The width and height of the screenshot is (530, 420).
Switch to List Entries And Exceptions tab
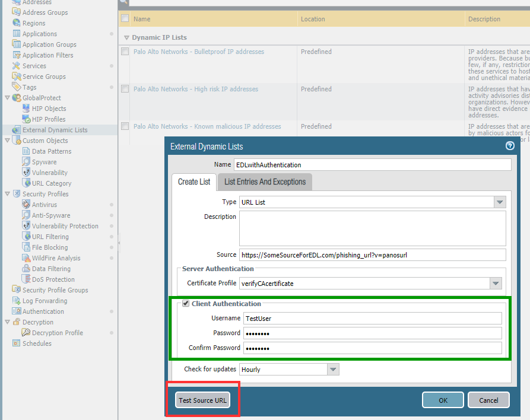coord(265,182)
